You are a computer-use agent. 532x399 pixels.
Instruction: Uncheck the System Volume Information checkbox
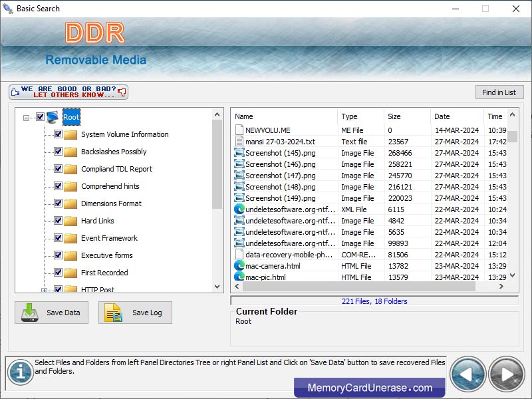59,134
